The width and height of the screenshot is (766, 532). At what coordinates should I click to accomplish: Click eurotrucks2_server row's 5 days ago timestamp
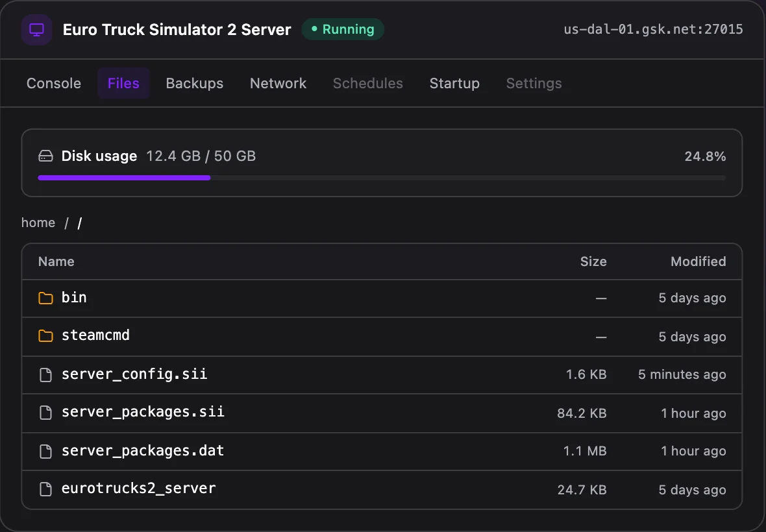(x=692, y=490)
